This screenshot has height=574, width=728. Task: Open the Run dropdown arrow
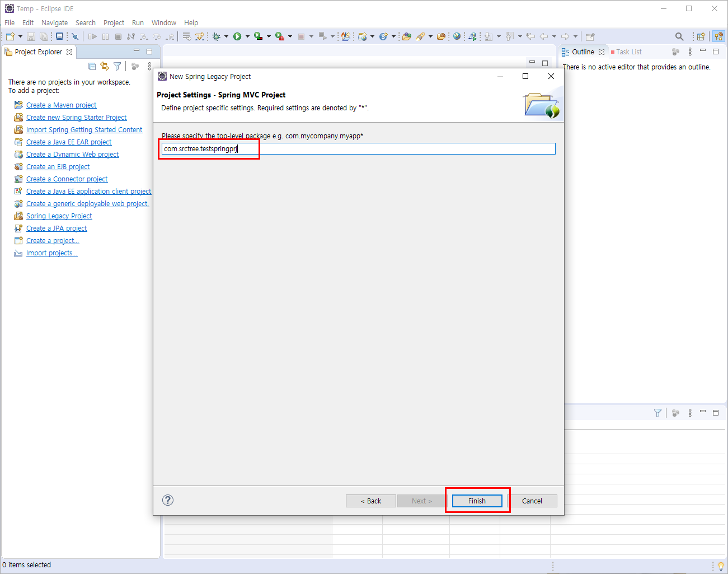[247, 36]
